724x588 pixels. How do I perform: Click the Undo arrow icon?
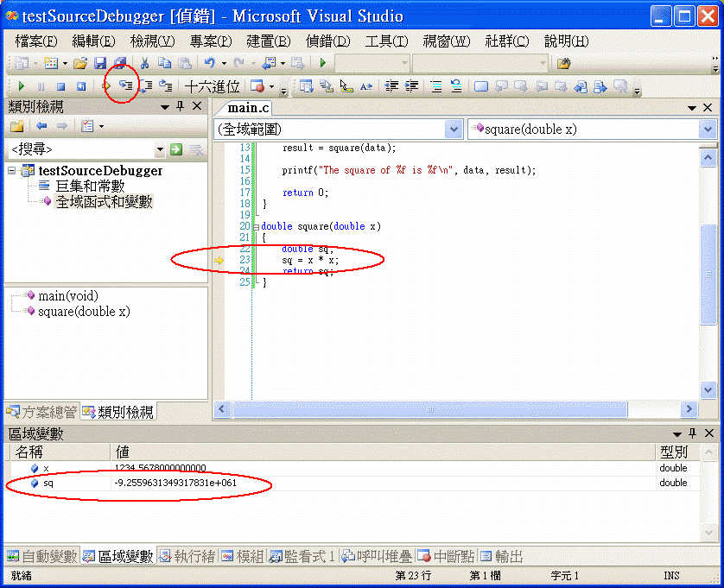coord(210,63)
